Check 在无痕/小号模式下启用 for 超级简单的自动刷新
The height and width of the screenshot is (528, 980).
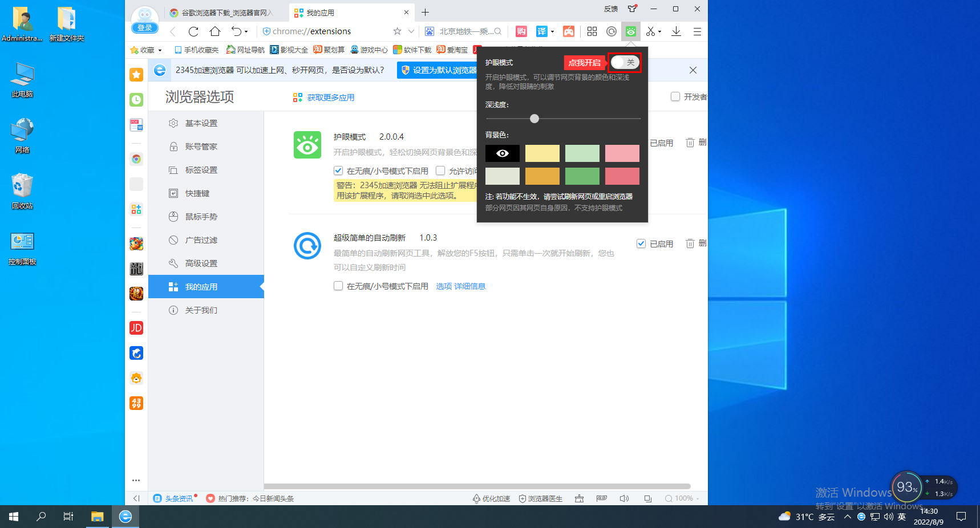(x=338, y=286)
